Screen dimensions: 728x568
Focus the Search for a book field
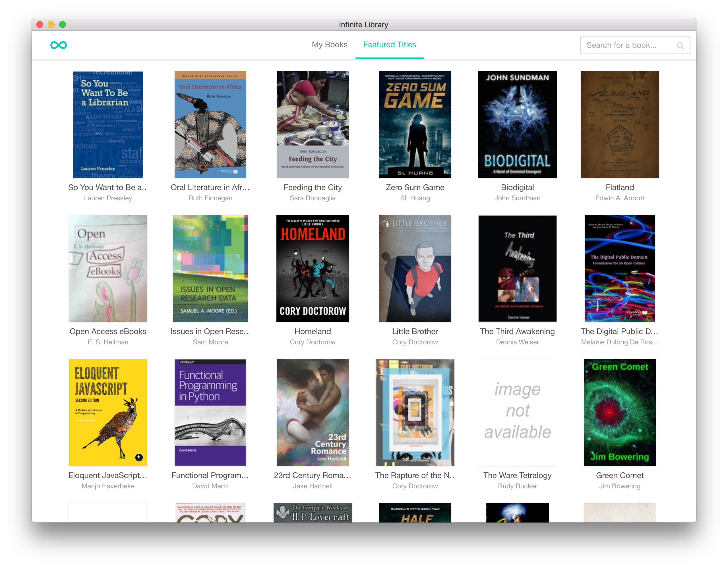627,45
